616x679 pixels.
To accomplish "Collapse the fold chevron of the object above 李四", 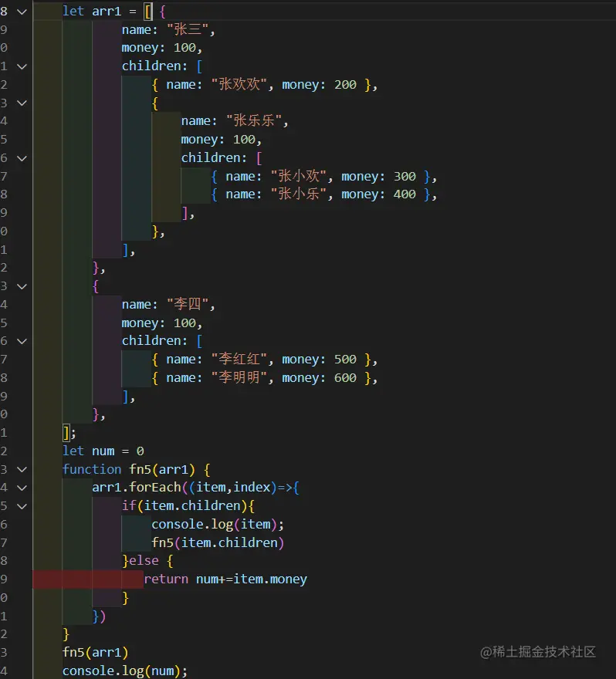I will (x=22, y=286).
